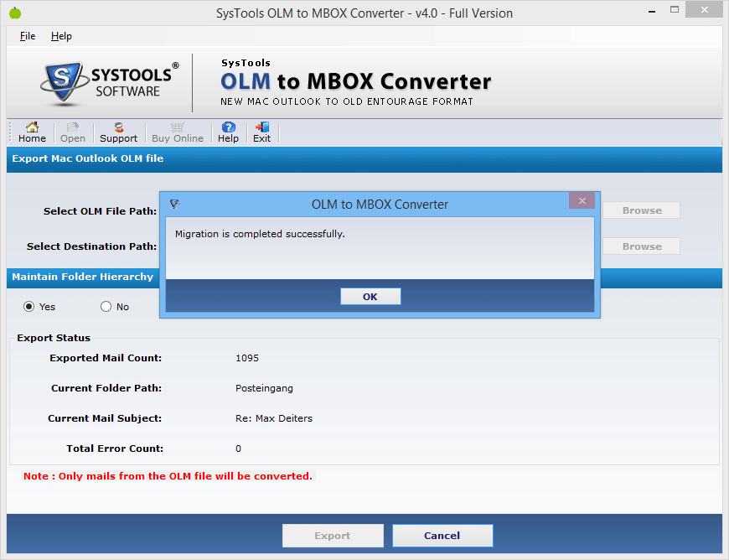The image size is (729, 560).
Task: Confirm the migration message with OK
Action: coord(370,296)
